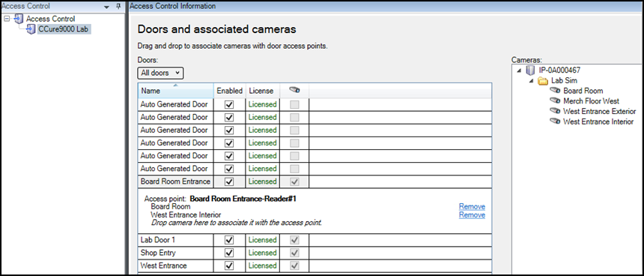Collapse the IP-0A000467 server node
Screen dimensions: 644x276
pos(520,70)
